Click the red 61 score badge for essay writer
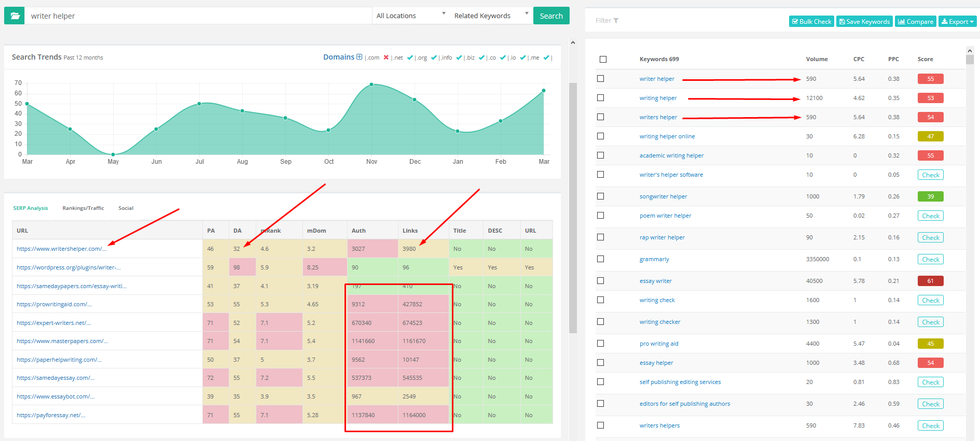Viewport: 980px width, 441px height. pos(930,281)
